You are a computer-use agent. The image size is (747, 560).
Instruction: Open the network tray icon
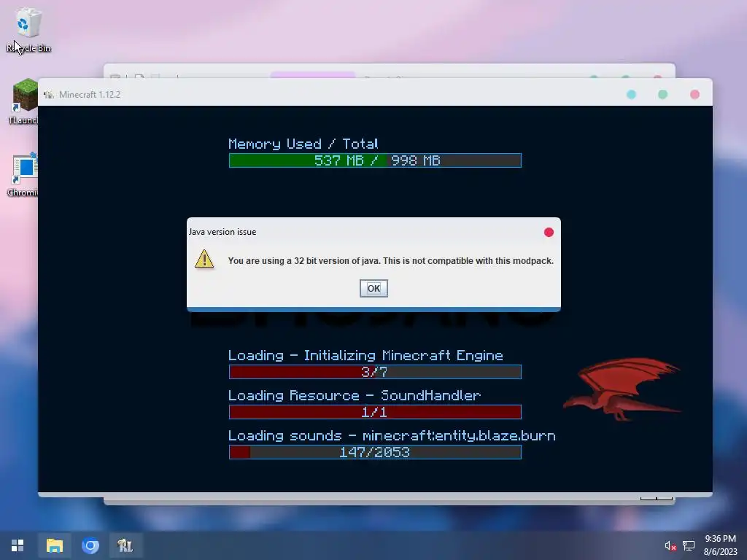tap(689, 545)
